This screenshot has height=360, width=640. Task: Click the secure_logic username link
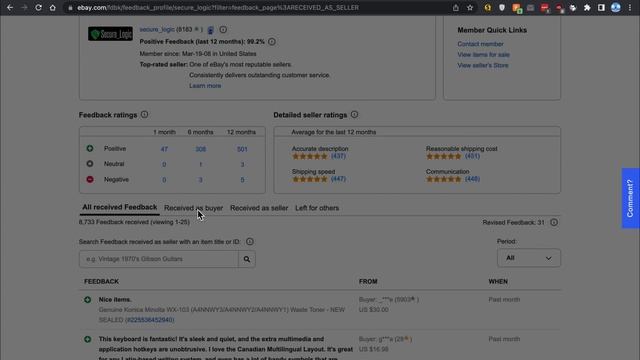click(157, 29)
